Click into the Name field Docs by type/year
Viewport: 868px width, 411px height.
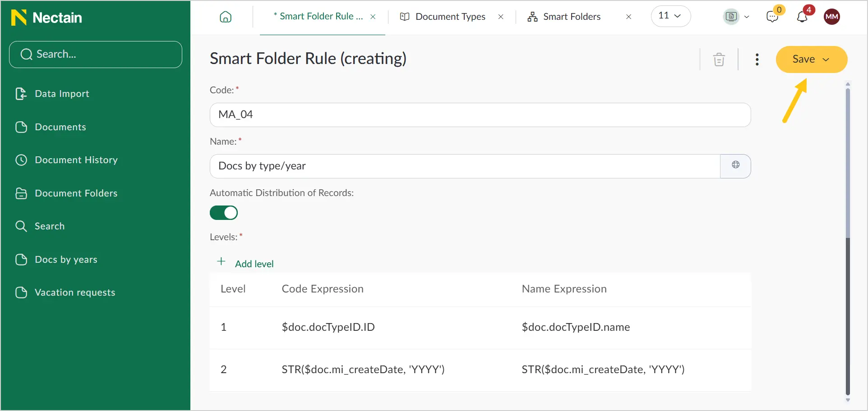coord(465,166)
